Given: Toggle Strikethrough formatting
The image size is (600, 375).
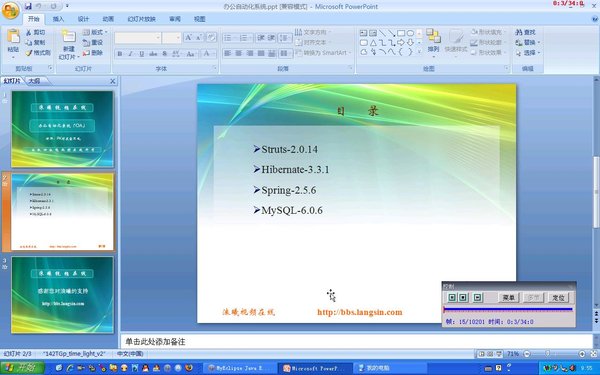Looking at the screenshot, I should [x=153, y=54].
